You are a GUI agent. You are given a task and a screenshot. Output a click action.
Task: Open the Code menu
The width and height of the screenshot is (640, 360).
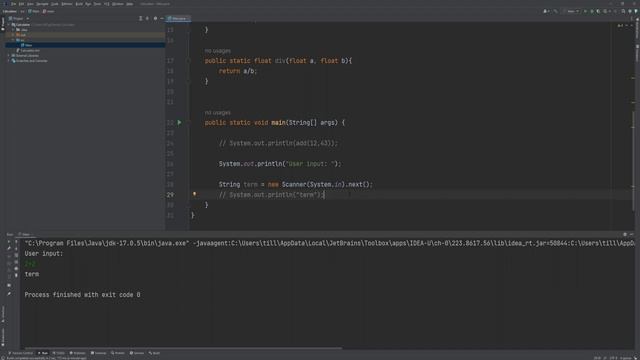coord(55,4)
